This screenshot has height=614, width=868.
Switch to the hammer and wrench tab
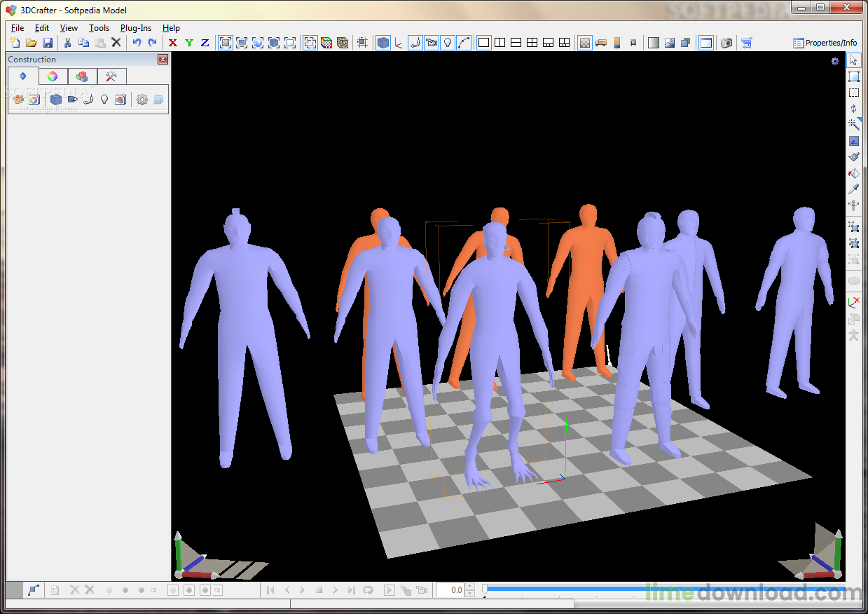coord(111,76)
